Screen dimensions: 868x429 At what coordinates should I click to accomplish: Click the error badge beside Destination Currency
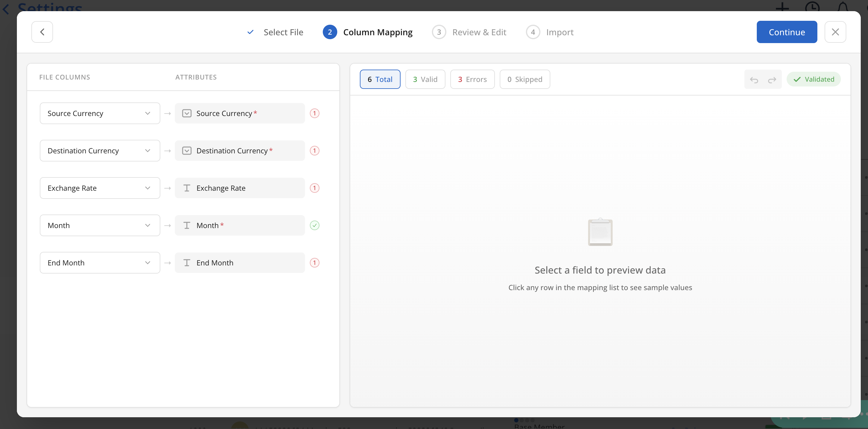point(314,151)
